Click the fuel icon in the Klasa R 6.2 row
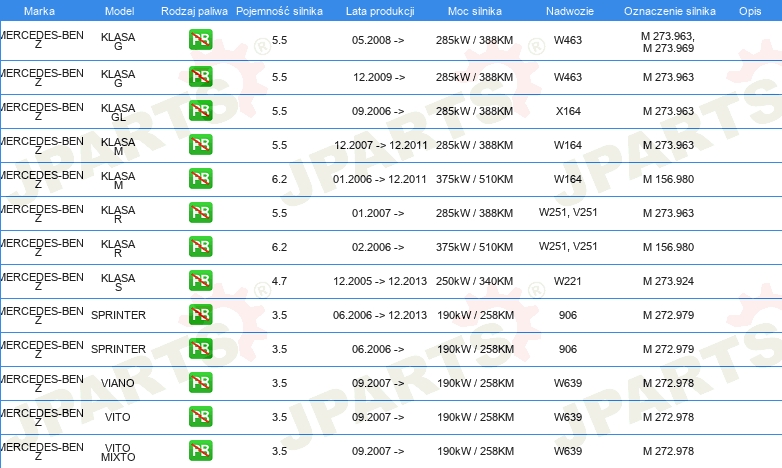This screenshot has height=468, width=782. click(200, 246)
